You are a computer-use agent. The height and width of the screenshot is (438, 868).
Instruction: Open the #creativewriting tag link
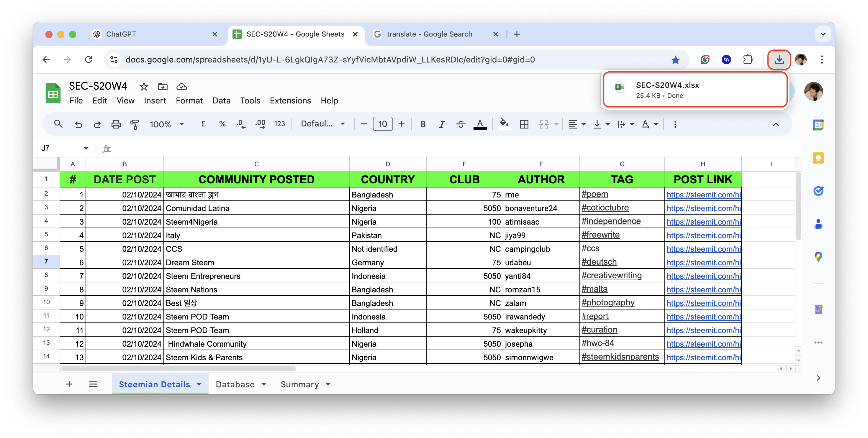[x=611, y=275]
